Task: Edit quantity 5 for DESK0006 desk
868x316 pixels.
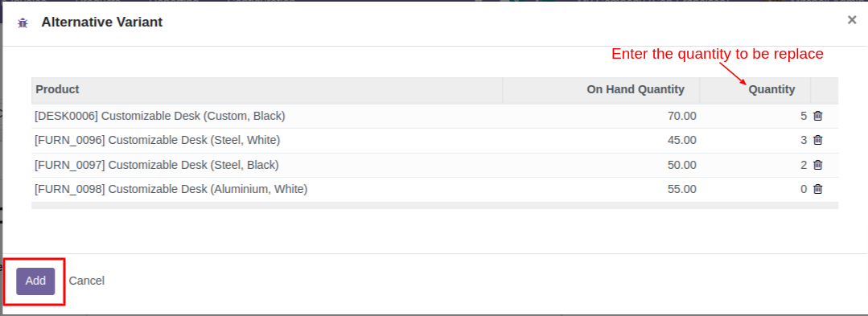Action: 755,117
